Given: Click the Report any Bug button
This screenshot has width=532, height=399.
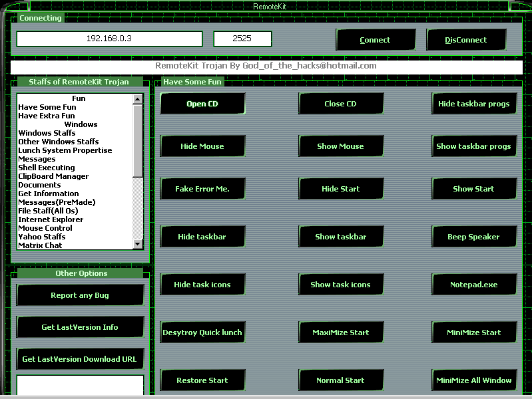Looking at the screenshot, I should tap(80, 295).
